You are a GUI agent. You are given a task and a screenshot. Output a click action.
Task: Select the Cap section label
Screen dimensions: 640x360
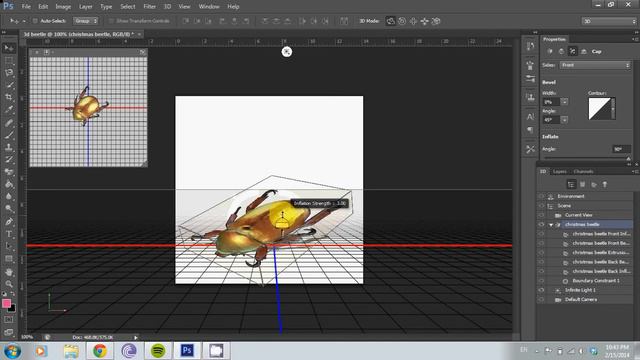[596, 51]
